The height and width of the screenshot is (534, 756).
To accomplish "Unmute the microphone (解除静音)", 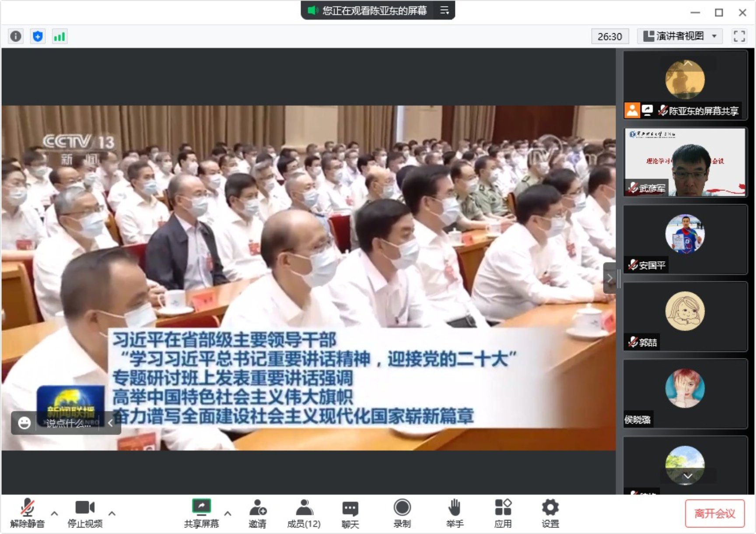I will pos(27,513).
